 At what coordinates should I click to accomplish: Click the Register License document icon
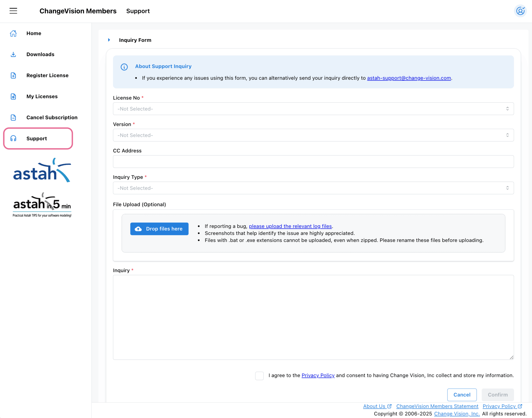pos(13,75)
